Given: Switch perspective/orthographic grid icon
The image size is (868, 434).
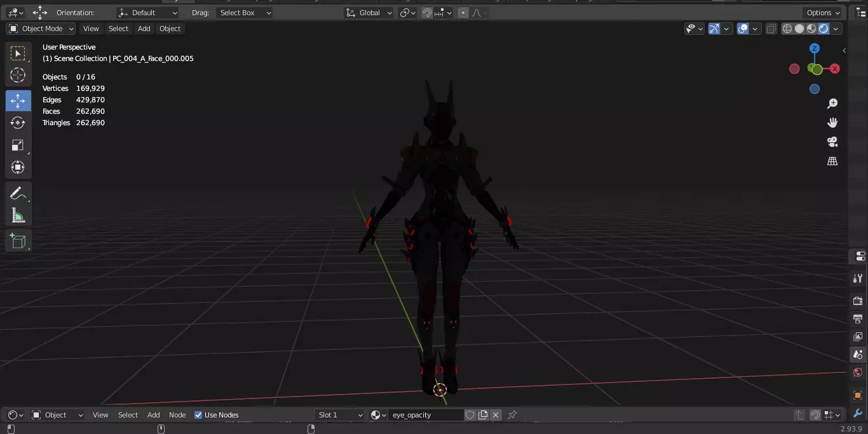Looking at the screenshot, I should pos(832,161).
